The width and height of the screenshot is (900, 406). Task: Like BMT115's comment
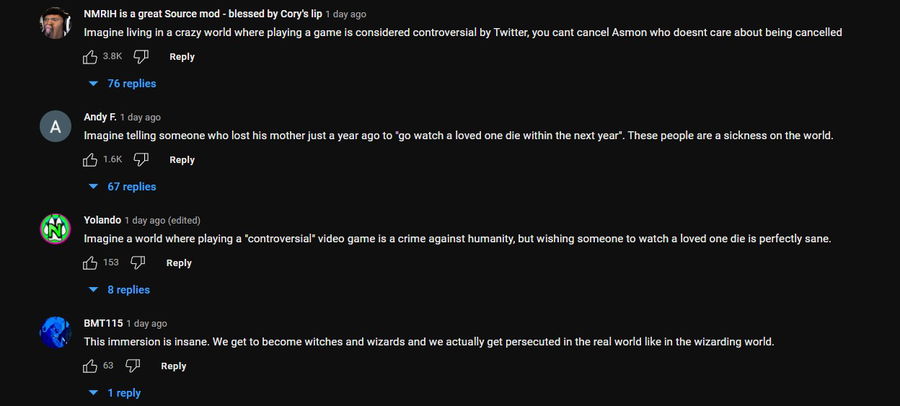point(91,366)
